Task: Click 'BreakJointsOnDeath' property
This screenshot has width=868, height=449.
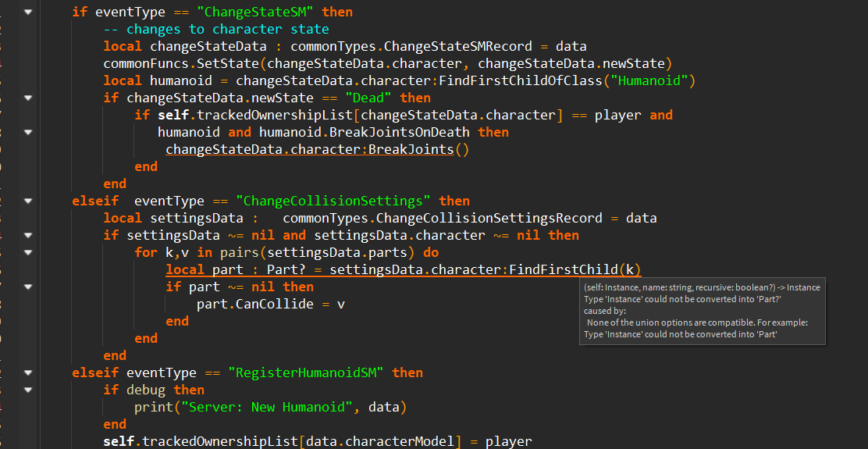Action: pyautogui.click(x=400, y=132)
